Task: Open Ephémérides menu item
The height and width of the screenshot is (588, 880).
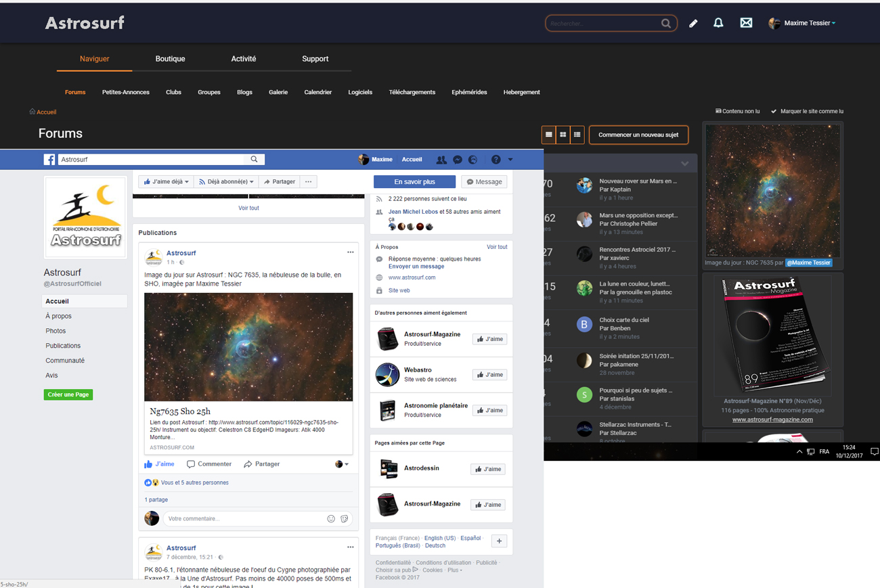Action: 469,92
